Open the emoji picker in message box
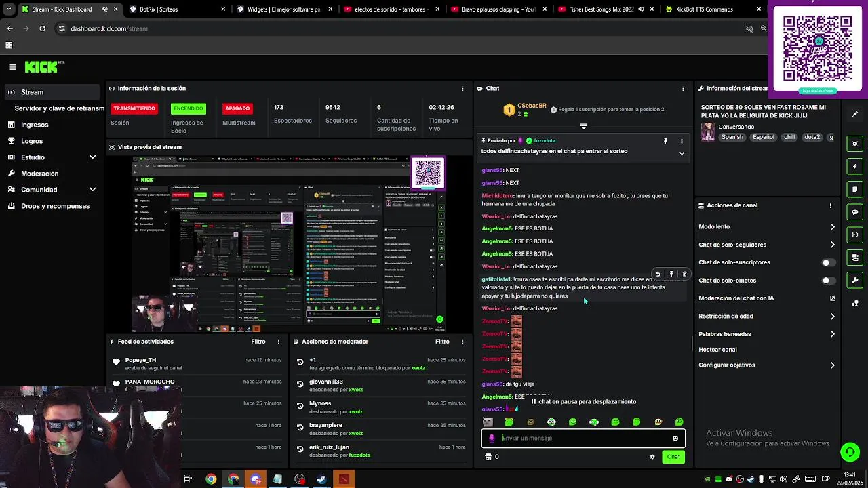This screenshot has height=488, width=868. [x=675, y=439]
